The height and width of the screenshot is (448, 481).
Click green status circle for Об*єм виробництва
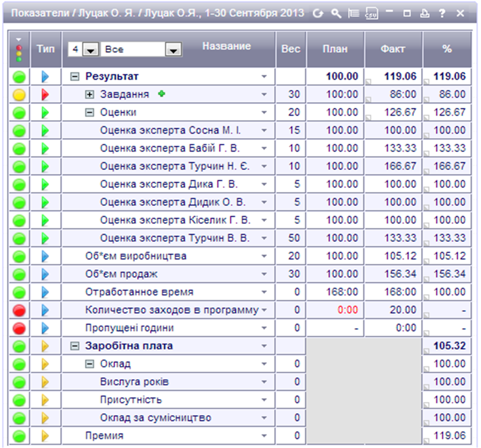click(x=19, y=256)
